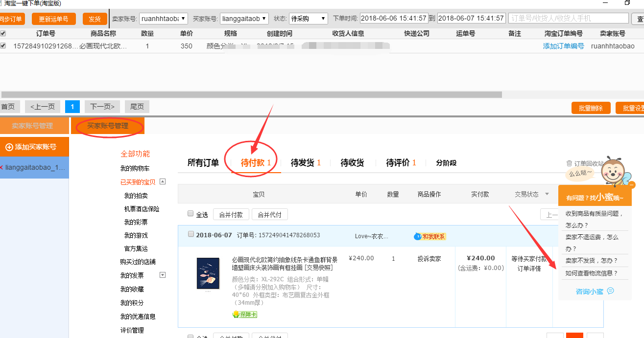Open the 所有订单 tab
644x338 pixels.
[x=203, y=163]
